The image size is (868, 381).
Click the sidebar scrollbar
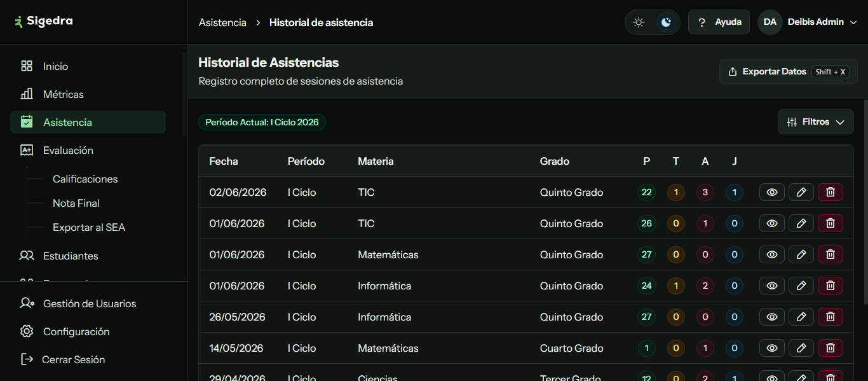(x=184, y=94)
